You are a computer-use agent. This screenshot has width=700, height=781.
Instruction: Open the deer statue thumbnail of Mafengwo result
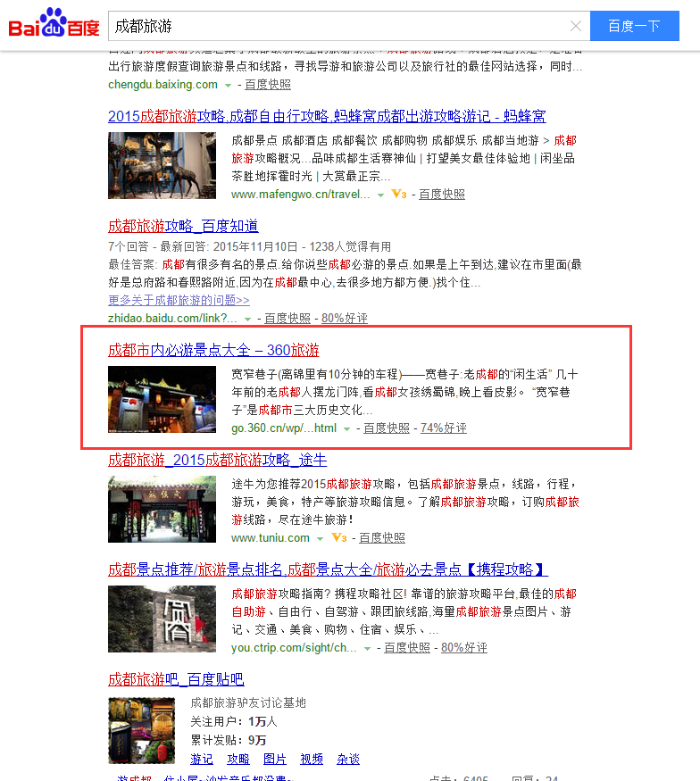point(162,165)
